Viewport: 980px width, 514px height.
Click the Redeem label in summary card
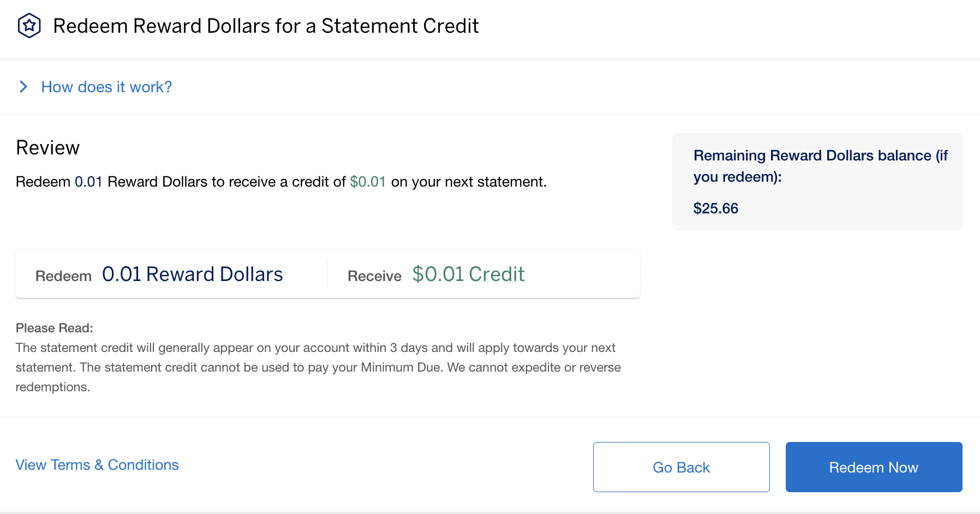(x=63, y=276)
